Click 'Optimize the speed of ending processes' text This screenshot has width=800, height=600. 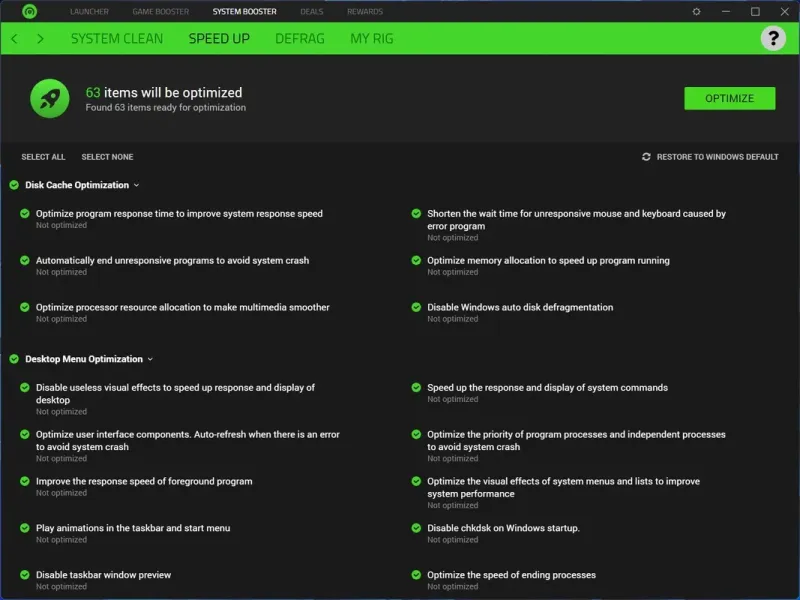tap(512, 575)
